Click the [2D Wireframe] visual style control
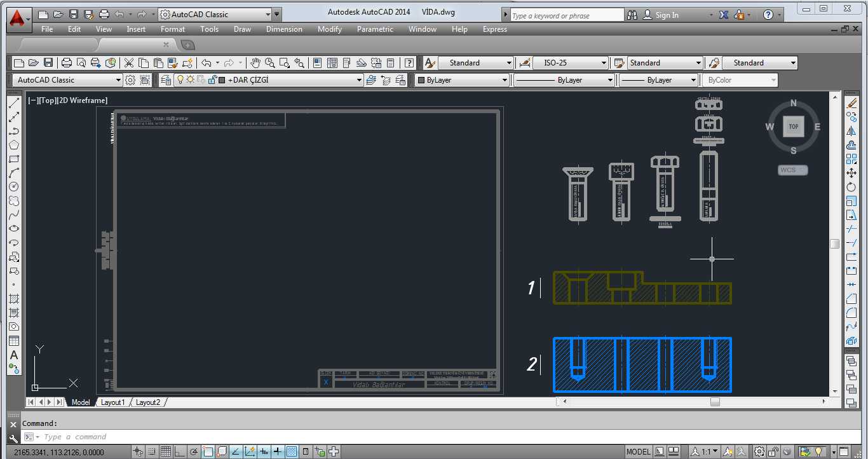868x459 pixels. [x=83, y=100]
